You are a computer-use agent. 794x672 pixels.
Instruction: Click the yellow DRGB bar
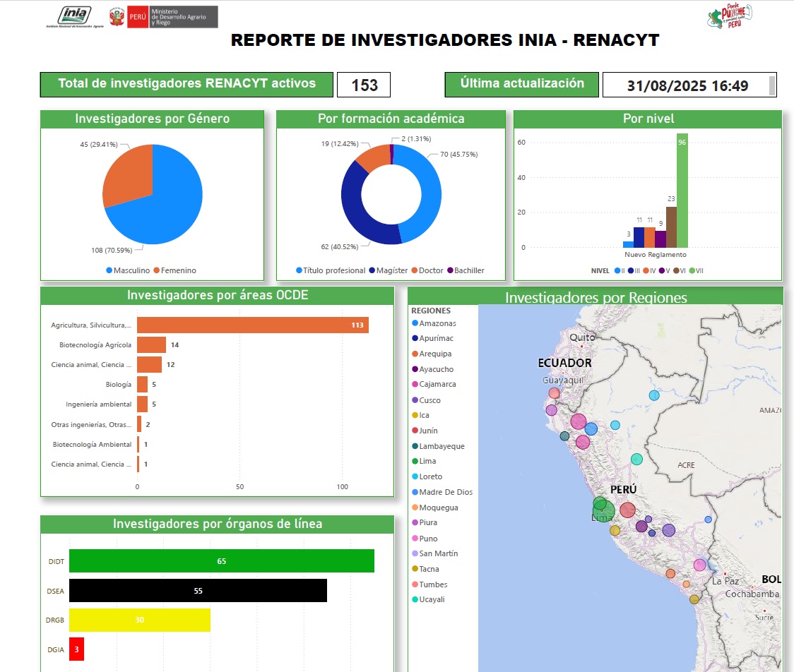point(139,620)
